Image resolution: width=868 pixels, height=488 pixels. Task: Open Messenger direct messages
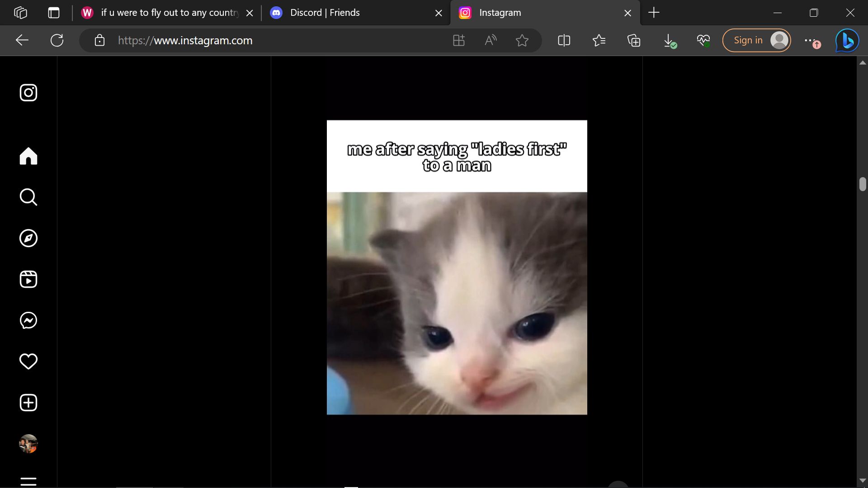[28, 320]
